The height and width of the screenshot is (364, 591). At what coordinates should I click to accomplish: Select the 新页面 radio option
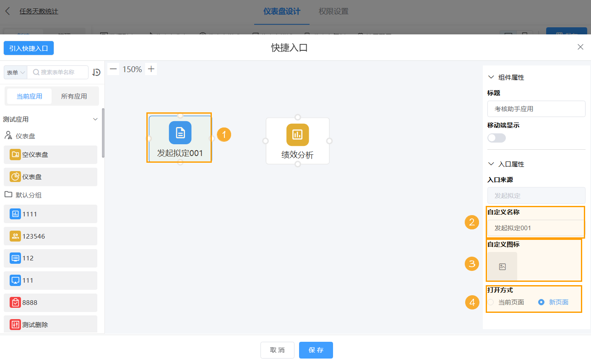[542, 302]
